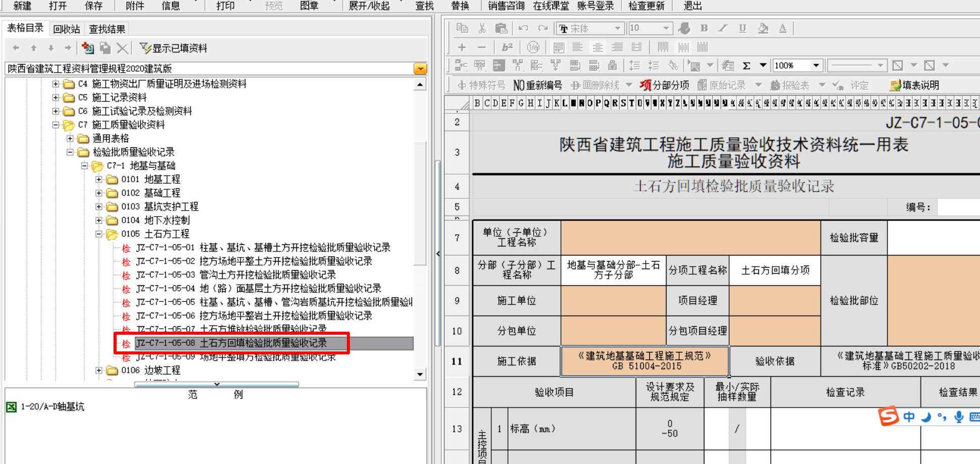The width and height of the screenshot is (980, 464).
Task: Click the 施工单位 input cell
Action: [x=613, y=301]
